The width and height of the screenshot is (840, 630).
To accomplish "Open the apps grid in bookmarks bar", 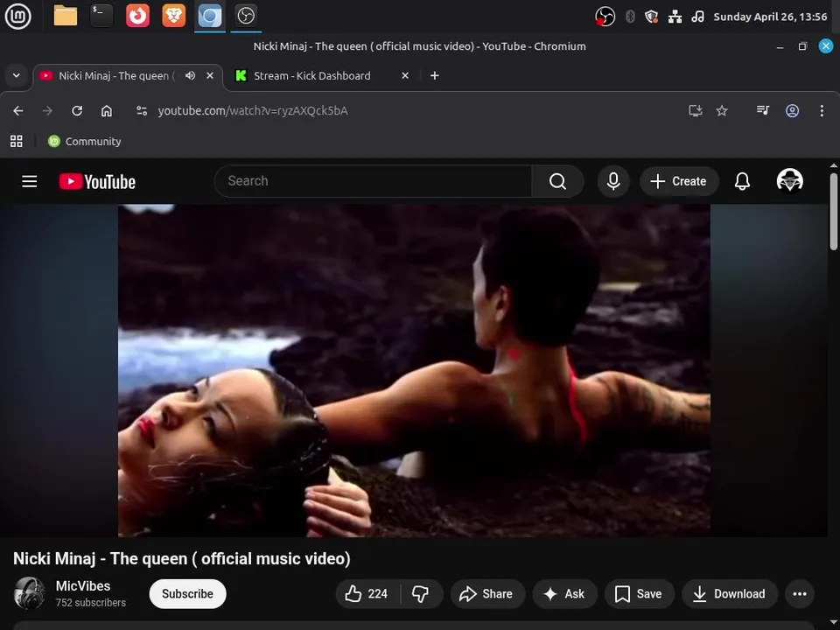I will [17, 142].
